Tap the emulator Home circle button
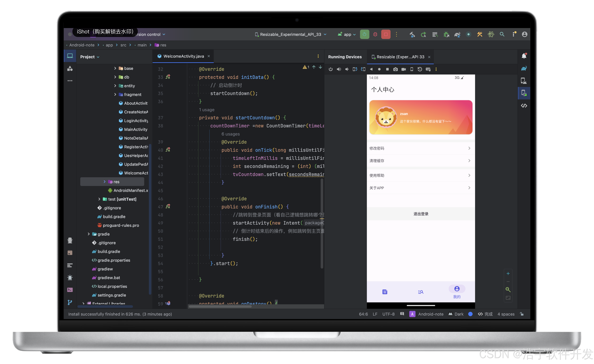This screenshot has height=364, width=594. coord(379,69)
